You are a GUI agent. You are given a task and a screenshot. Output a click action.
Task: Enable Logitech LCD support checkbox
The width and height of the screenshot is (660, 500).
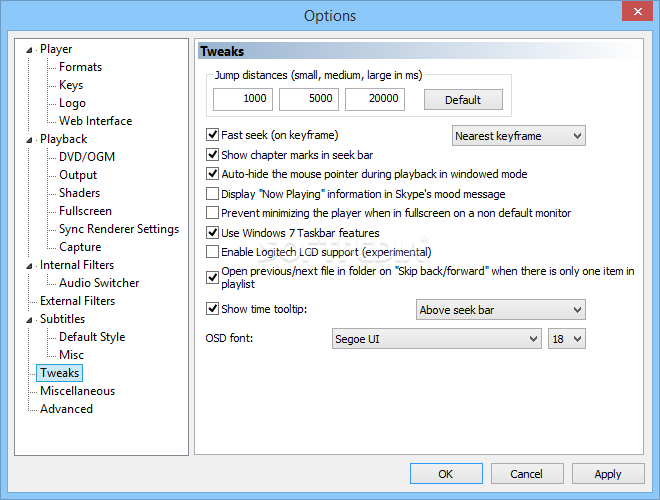212,252
